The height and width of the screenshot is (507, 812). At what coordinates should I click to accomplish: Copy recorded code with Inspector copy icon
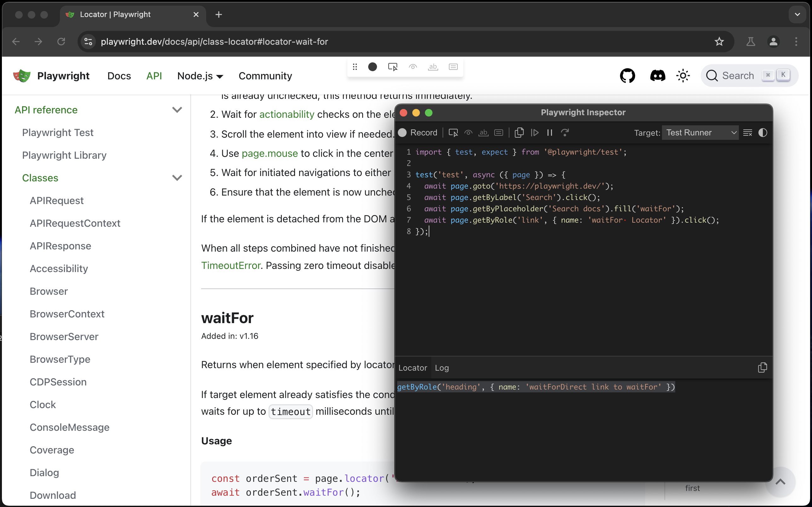click(519, 133)
